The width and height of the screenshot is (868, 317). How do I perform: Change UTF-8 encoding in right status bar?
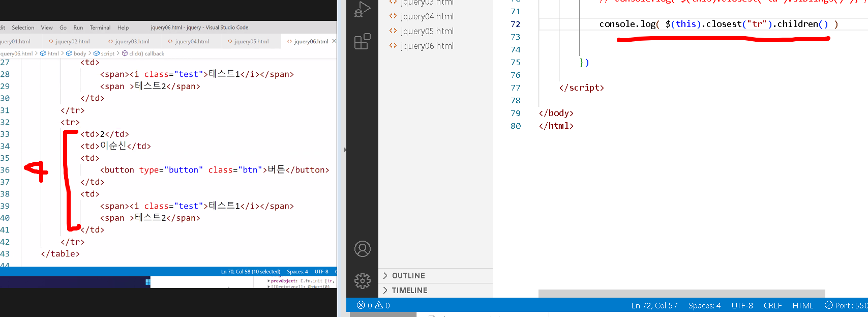coord(742,305)
